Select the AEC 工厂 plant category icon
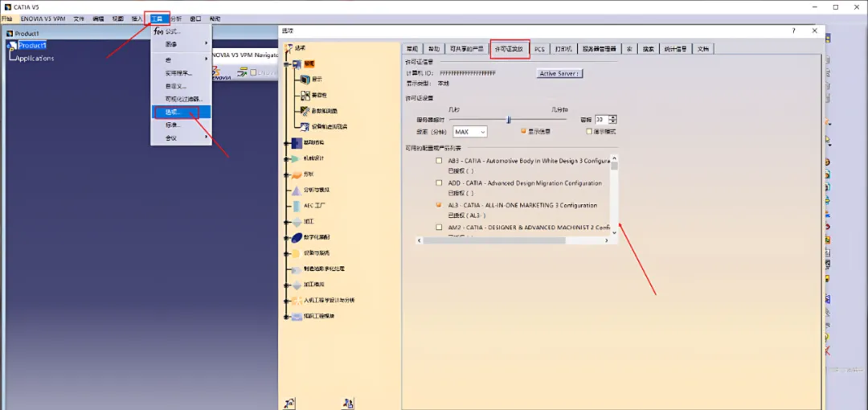 (296, 206)
